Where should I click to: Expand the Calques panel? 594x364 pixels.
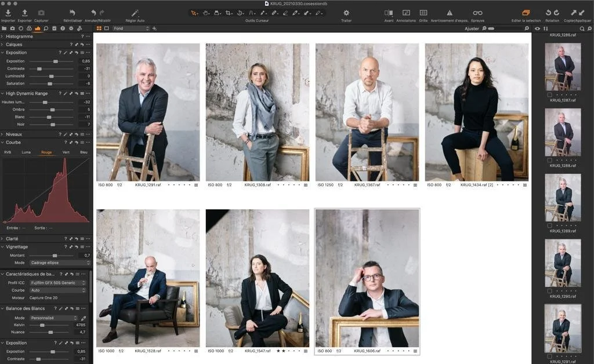(x=2, y=44)
